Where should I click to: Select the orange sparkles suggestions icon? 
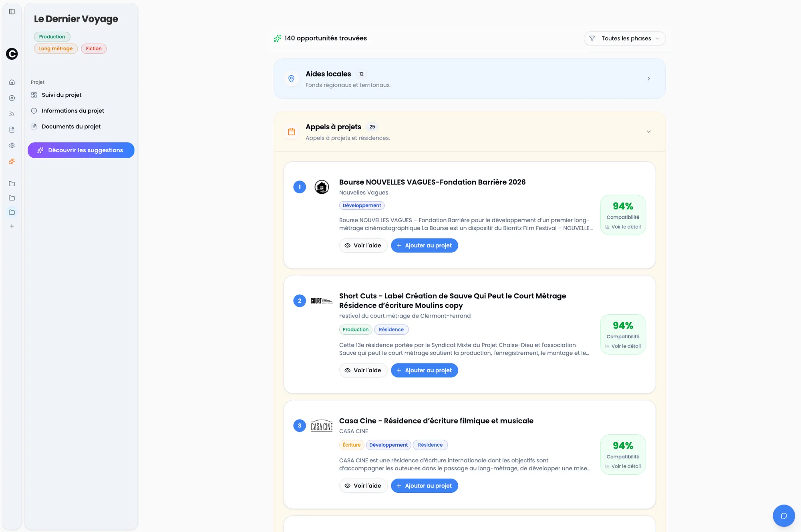(12, 161)
